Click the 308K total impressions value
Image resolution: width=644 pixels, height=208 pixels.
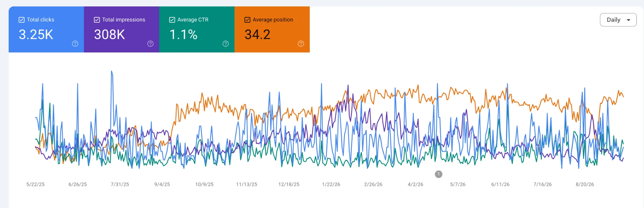point(109,34)
